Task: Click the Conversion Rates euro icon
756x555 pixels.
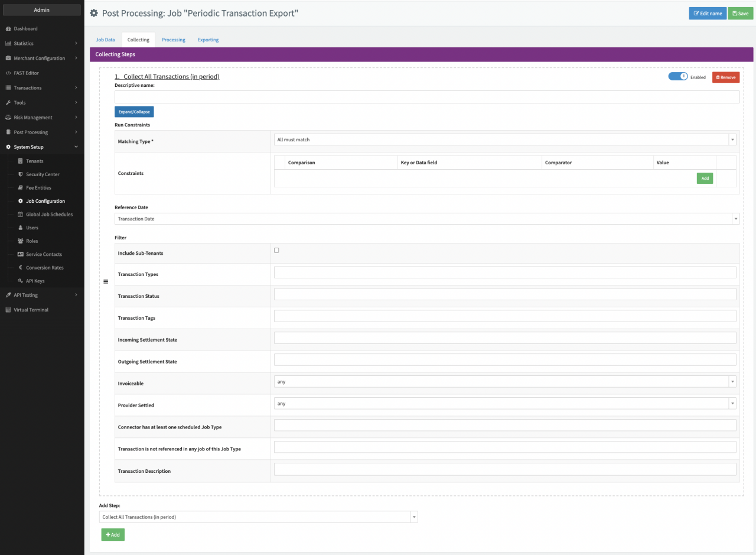Action: click(21, 268)
